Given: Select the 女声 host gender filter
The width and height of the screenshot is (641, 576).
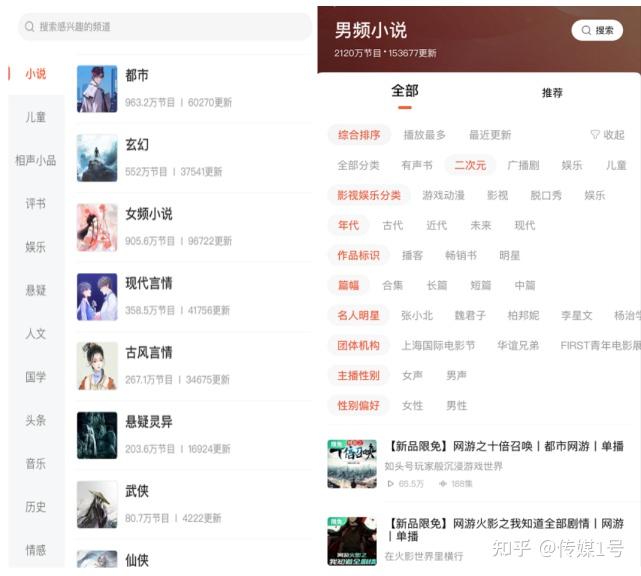Looking at the screenshot, I should click(412, 376).
